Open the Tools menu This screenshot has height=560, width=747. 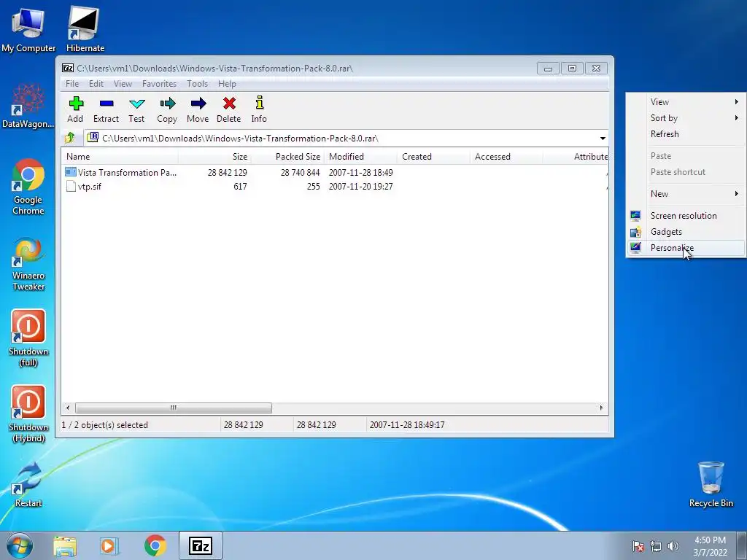197,84
